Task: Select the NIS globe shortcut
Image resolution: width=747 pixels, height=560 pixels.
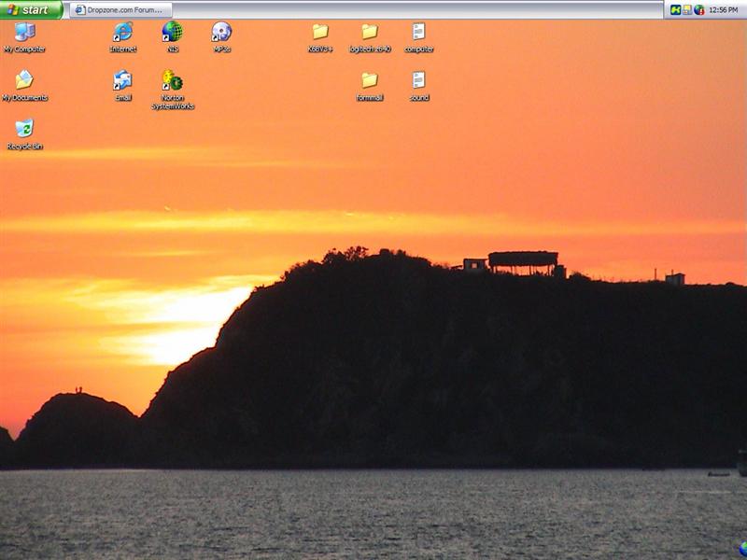Action: [x=172, y=33]
